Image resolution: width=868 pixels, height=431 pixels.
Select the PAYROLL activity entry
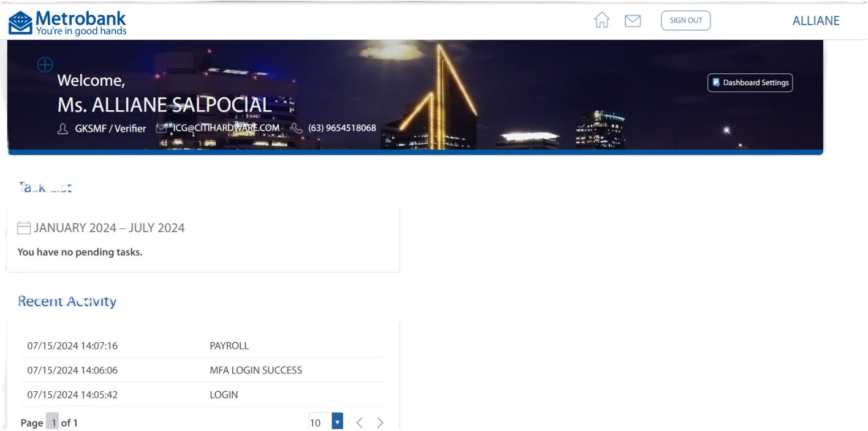[x=229, y=346]
